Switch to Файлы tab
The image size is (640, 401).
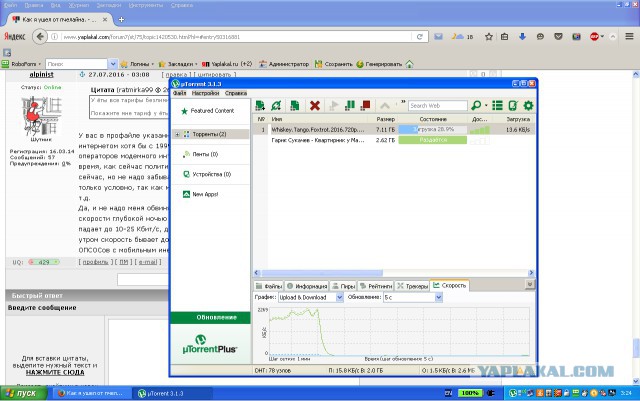[268, 286]
